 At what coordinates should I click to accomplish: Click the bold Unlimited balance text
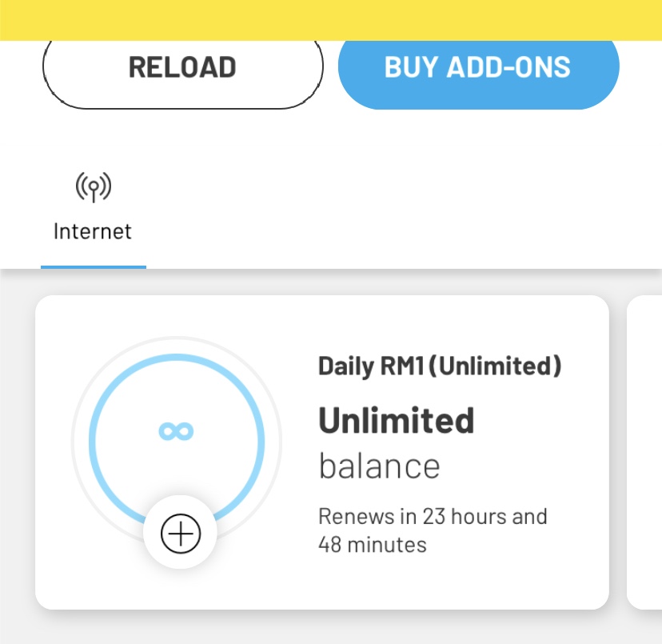click(397, 420)
